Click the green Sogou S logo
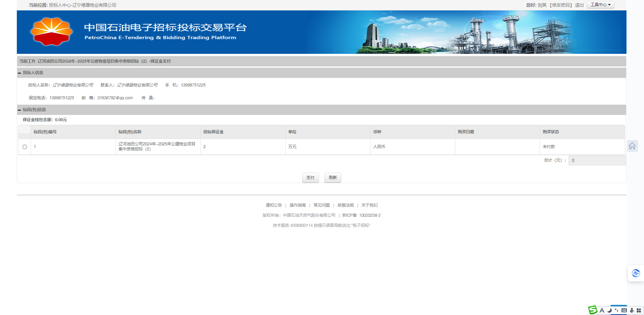Viewport: 644px width, 315px height. coord(593,310)
